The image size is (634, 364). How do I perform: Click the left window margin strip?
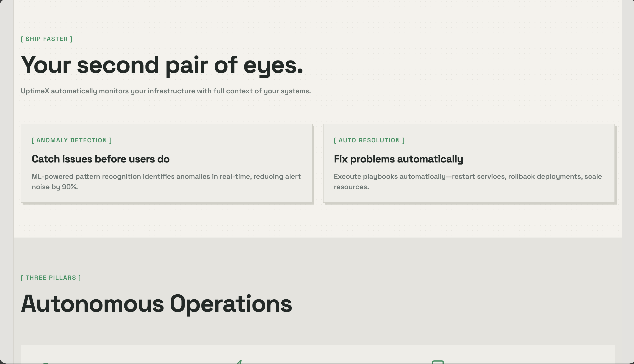(x=7, y=175)
